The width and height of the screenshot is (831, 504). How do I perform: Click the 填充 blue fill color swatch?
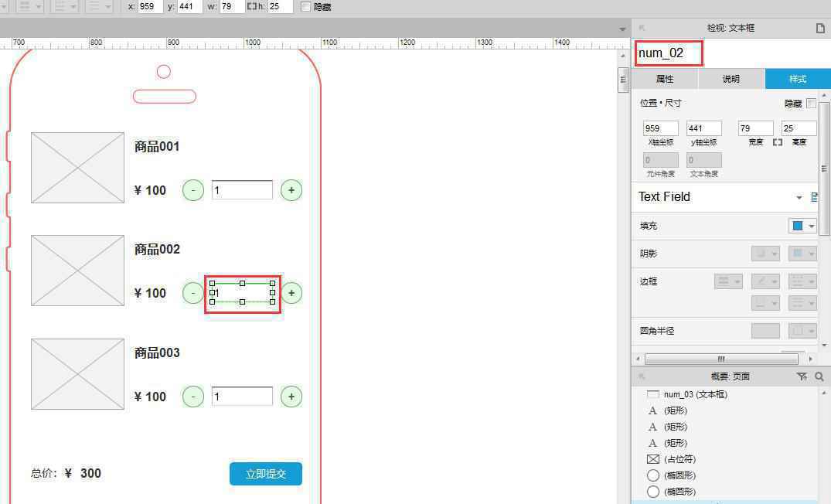(x=798, y=226)
